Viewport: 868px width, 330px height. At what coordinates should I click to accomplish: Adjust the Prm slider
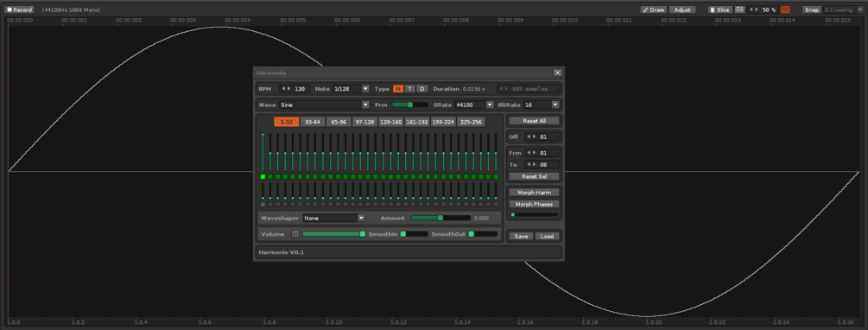[x=409, y=105]
